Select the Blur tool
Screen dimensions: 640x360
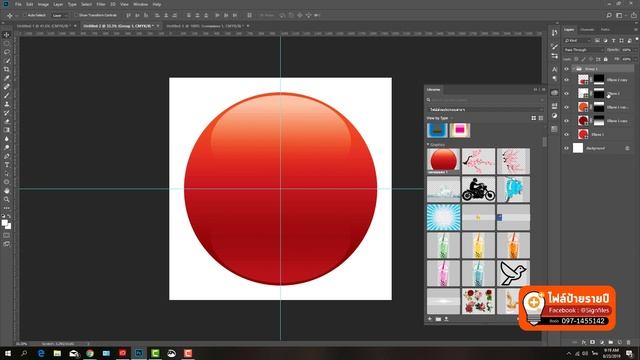[x=7, y=139]
